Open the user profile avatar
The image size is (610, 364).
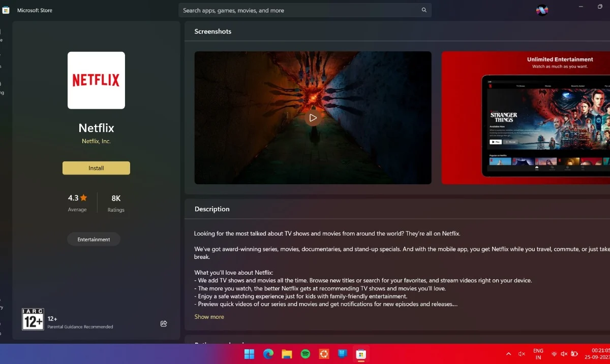coord(542,10)
